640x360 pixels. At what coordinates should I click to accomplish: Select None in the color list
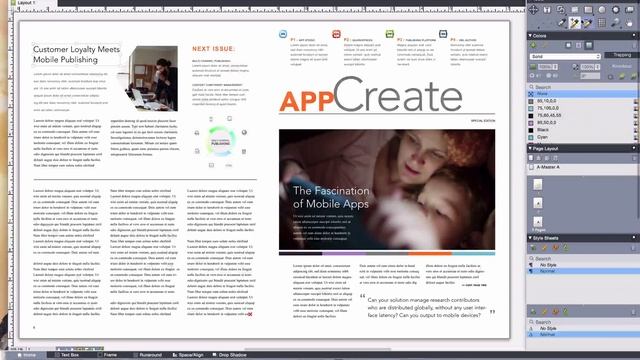[x=583, y=94]
